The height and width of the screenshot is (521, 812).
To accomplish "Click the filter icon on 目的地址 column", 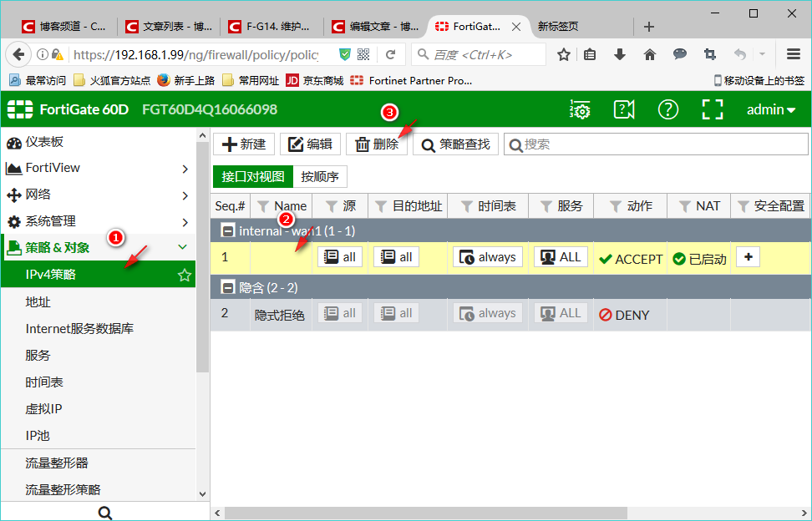I will [381, 206].
